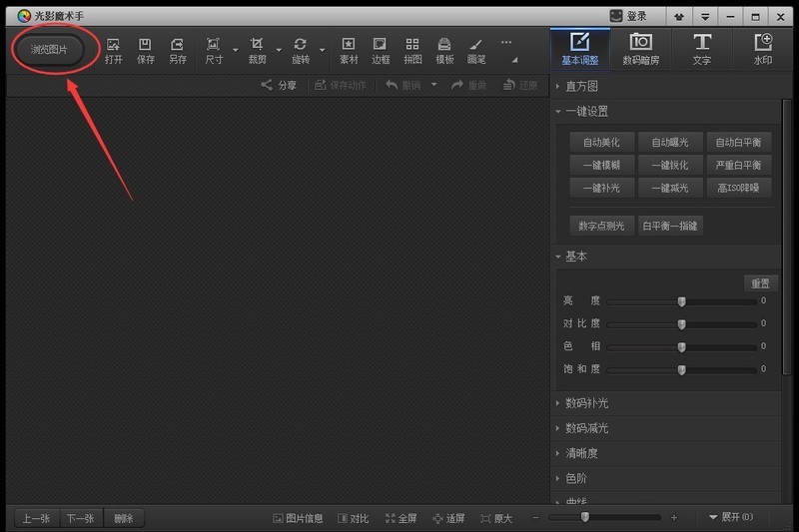Select the Border (边框) tool icon
The height and width of the screenshot is (532, 799).
(381, 50)
